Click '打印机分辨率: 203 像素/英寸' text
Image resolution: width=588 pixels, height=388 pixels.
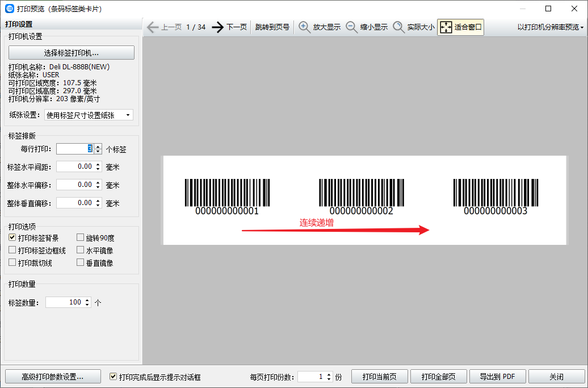tap(54, 99)
